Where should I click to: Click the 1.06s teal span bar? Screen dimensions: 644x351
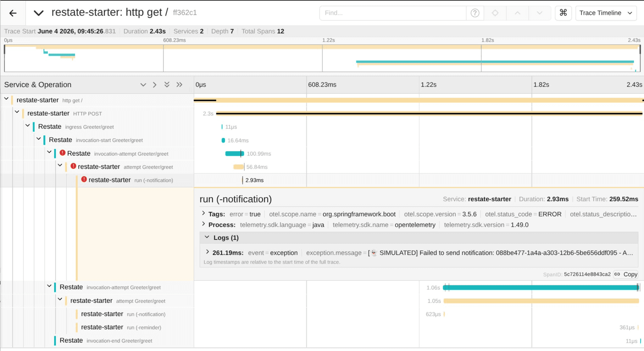pyautogui.click(x=541, y=287)
